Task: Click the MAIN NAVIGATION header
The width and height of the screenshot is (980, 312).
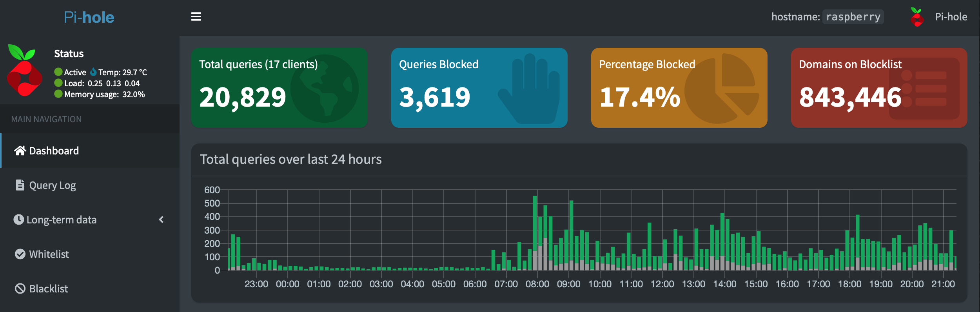Action: click(46, 119)
